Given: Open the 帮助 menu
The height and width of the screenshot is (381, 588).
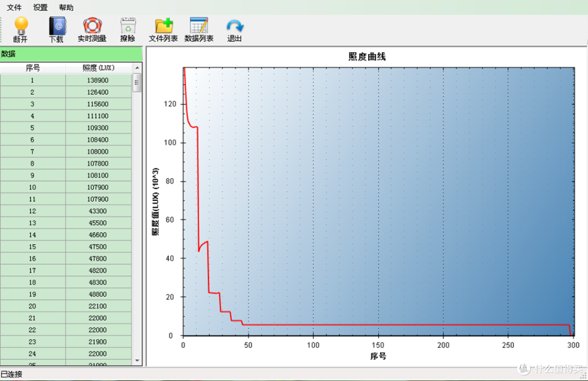Looking at the screenshot, I should point(66,8).
